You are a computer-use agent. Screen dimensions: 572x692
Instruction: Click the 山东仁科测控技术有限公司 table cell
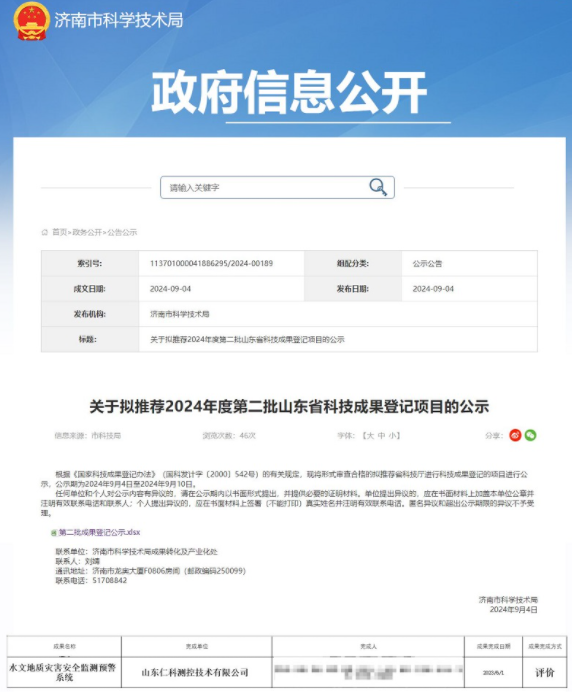195,673
